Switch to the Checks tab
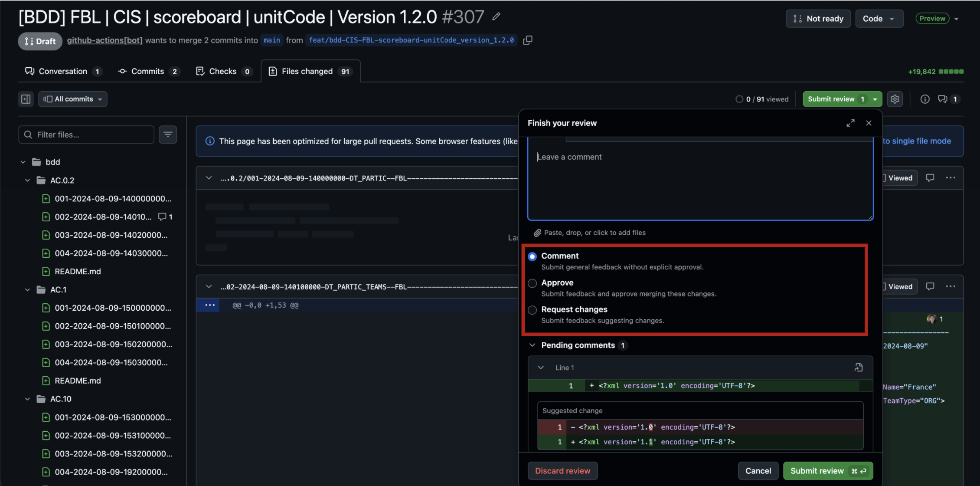 tap(223, 71)
